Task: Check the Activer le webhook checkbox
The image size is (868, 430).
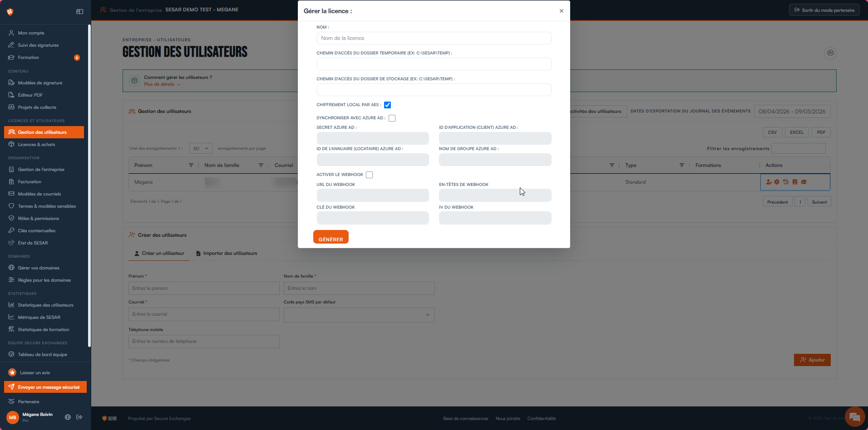Action: click(x=370, y=175)
